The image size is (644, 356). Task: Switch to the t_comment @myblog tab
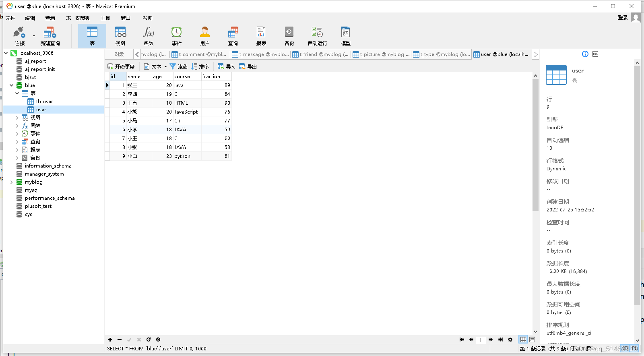(200, 54)
